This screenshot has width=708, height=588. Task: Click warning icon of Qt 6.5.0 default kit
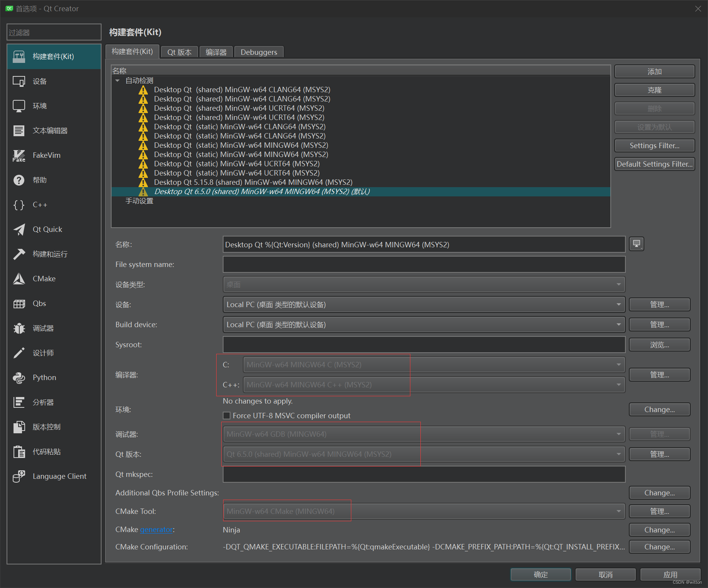143,192
